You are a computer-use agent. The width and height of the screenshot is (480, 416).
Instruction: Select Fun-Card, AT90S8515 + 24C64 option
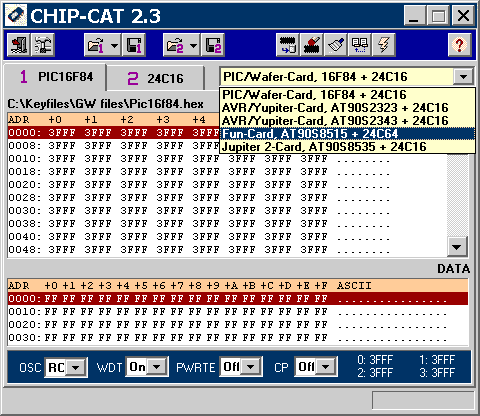[347, 134]
